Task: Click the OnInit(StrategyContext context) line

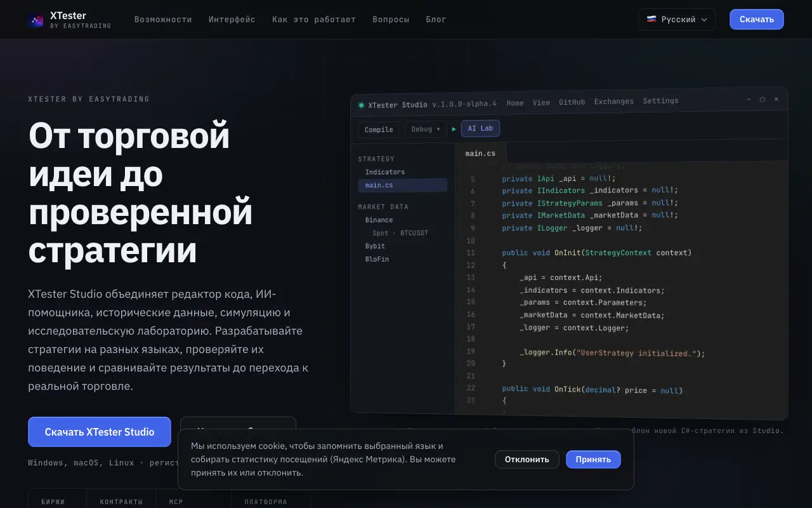Action: click(x=597, y=253)
